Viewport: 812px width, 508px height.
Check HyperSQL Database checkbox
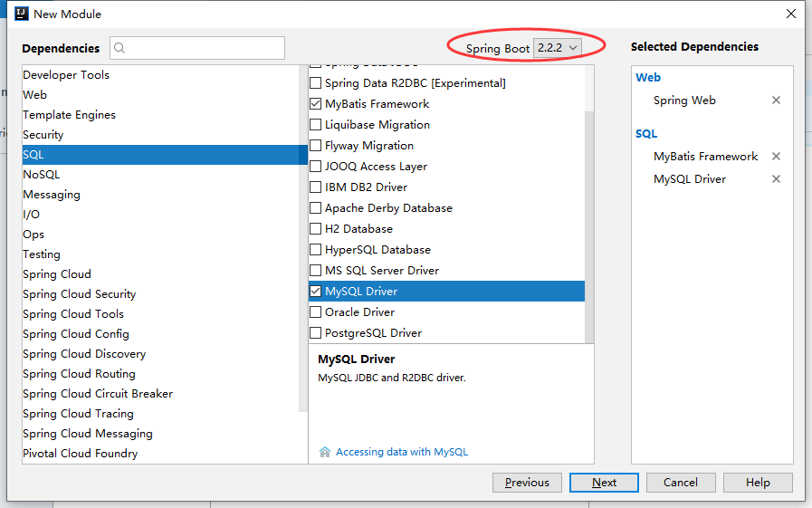(x=315, y=250)
